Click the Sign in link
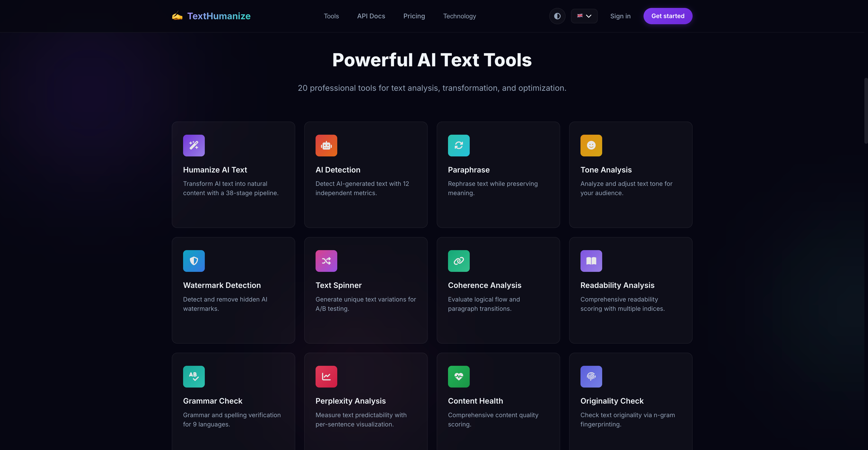Screen dimensions: 868x450 [x=620, y=16]
